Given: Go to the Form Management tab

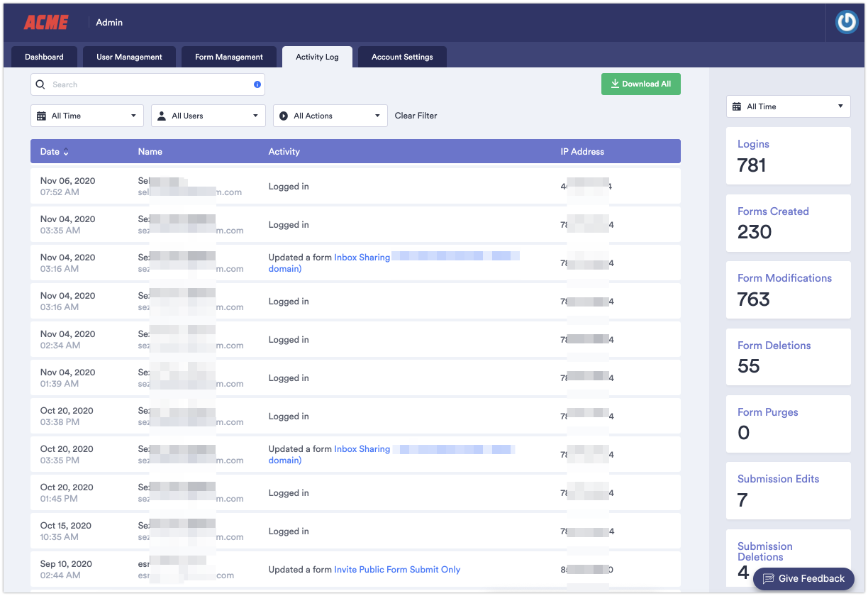Looking at the screenshot, I should point(229,57).
